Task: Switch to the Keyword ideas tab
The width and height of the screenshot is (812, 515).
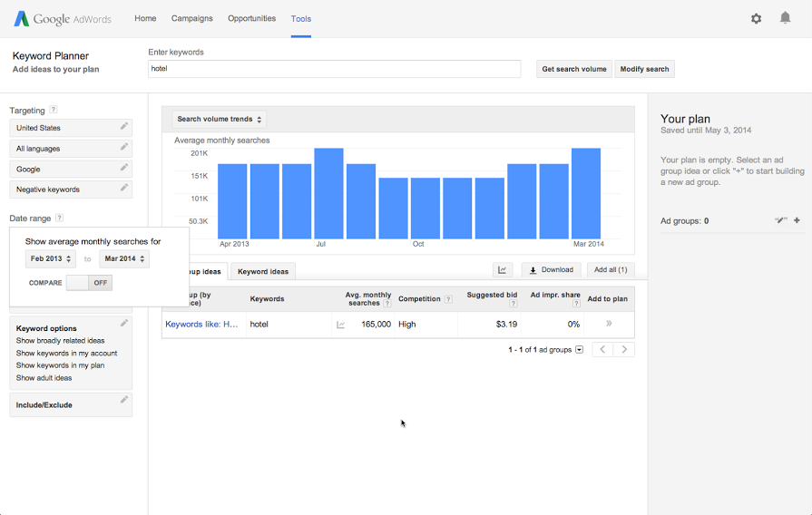Action: tap(263, 271)
